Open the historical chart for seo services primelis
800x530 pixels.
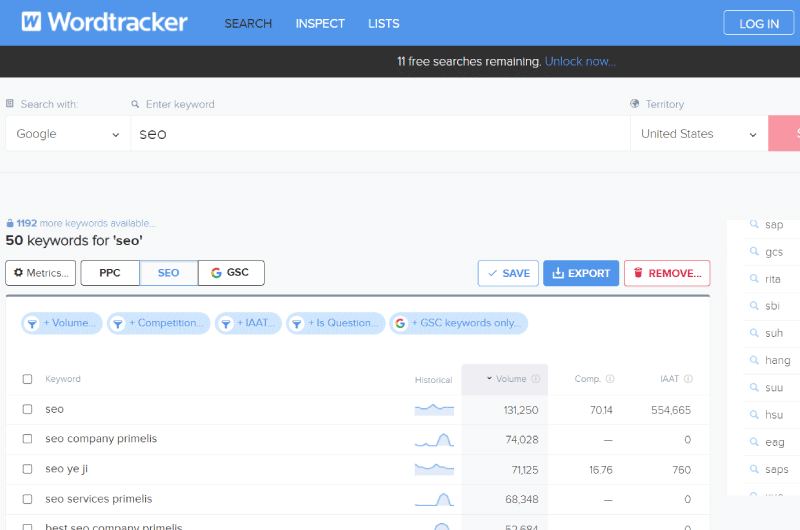[434, 499]
